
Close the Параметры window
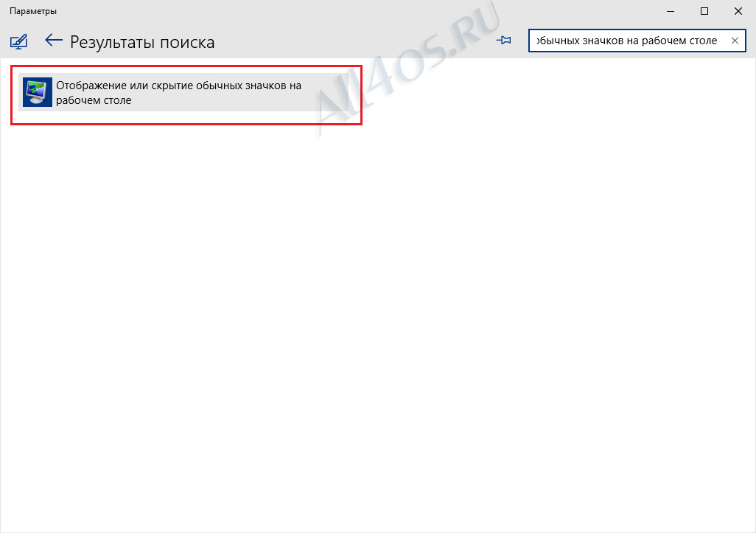(x=738, y=11)
